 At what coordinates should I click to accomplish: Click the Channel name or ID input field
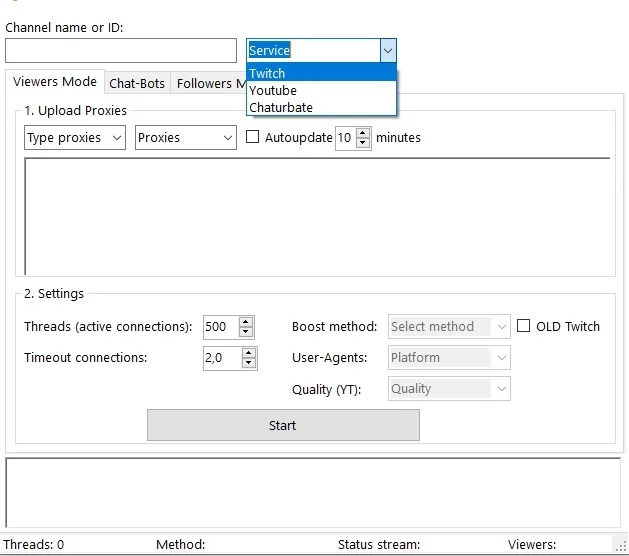(121, 51)
